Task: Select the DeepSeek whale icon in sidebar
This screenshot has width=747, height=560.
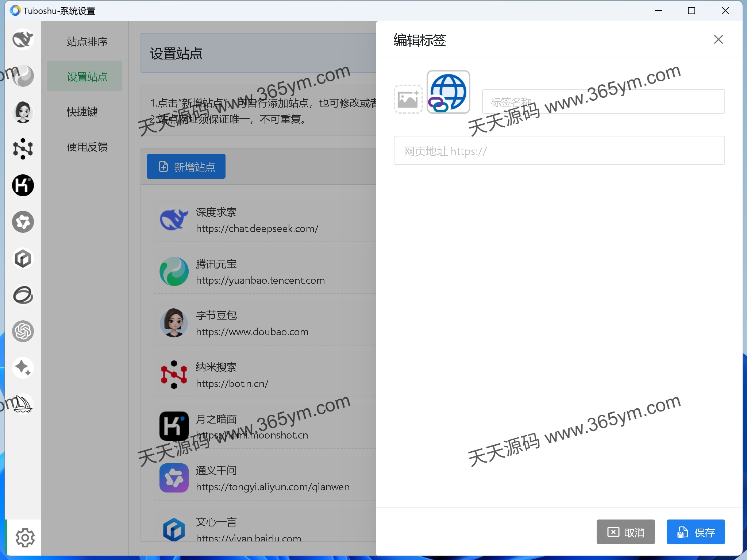Action: click(23, 39)
